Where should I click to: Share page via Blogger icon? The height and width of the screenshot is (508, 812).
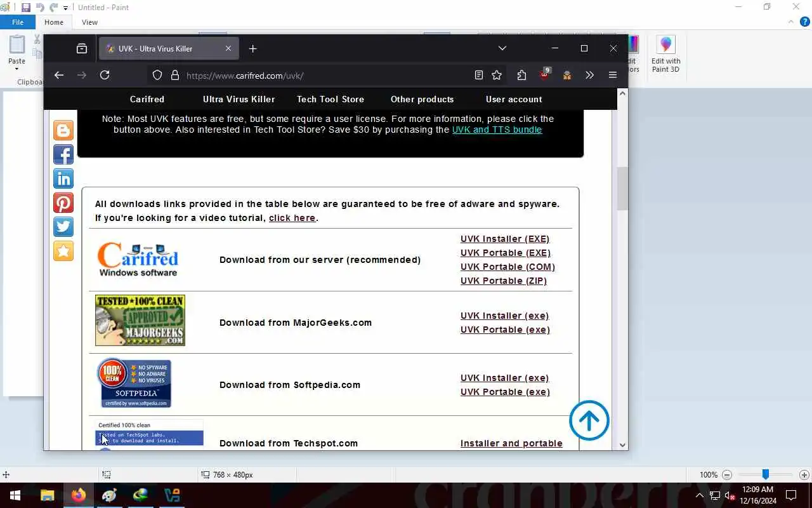point(63,131)
